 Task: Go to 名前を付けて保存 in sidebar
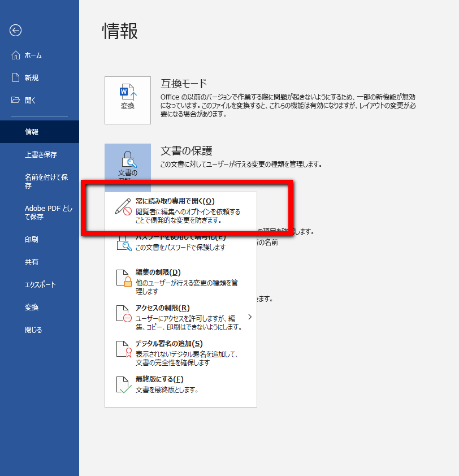click(46, 181)
